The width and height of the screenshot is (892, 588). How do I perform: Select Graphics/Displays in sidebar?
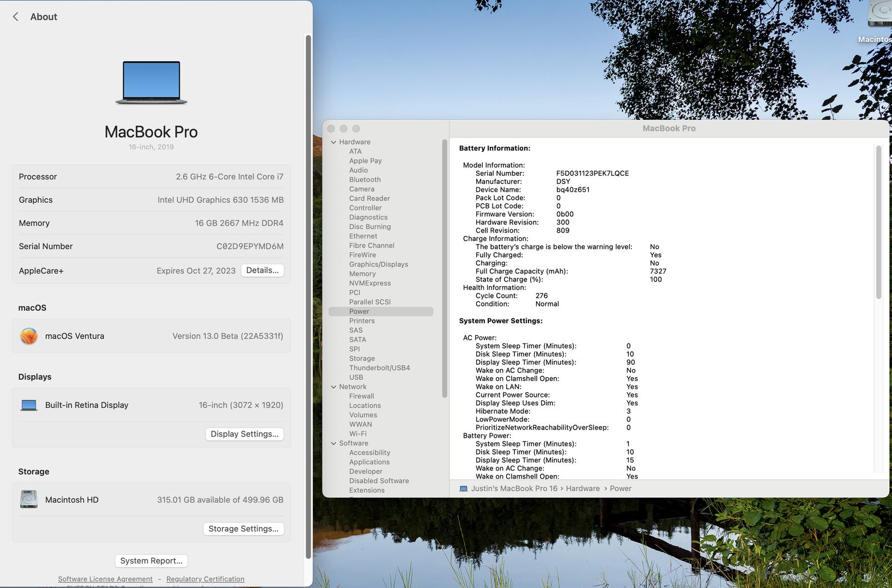(379, 265)
